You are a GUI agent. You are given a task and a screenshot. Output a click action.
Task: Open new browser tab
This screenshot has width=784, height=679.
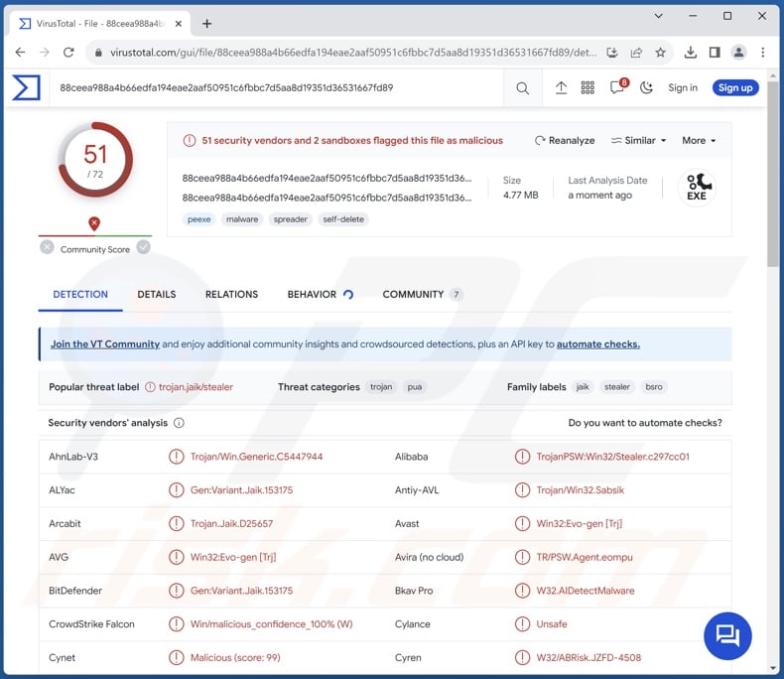(206, 24)
